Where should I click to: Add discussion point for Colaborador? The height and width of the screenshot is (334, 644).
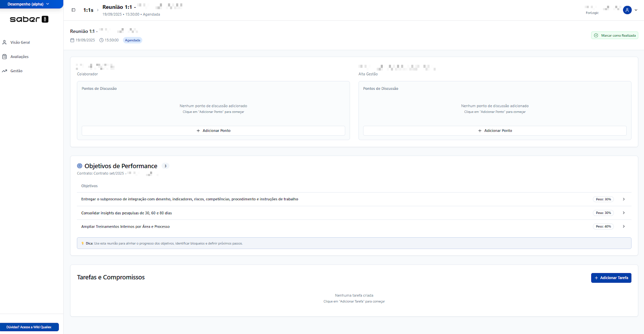[213, 131]
